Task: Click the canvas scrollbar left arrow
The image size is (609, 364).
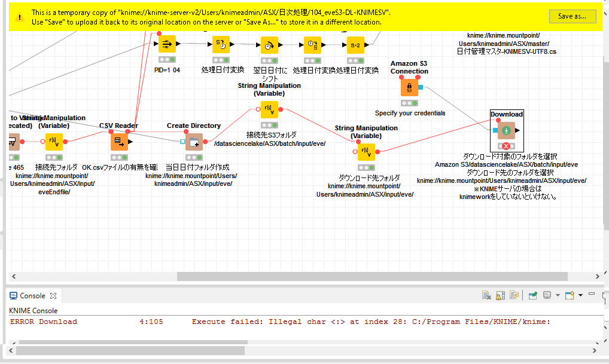Action: point(14,276)
